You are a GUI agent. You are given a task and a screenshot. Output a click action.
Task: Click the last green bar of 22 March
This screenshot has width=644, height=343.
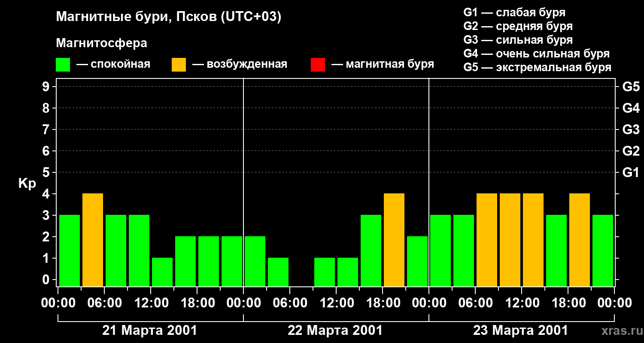(417, 261)
